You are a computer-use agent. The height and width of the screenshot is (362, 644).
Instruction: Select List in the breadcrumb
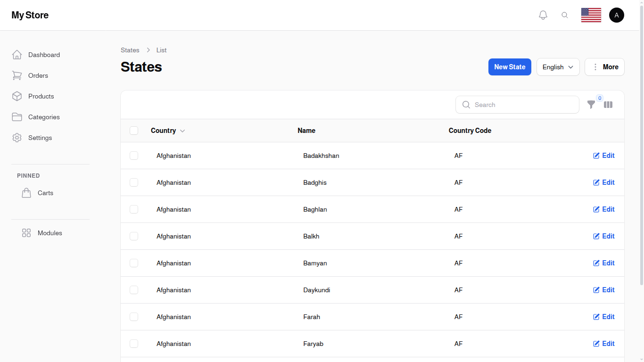161,50
